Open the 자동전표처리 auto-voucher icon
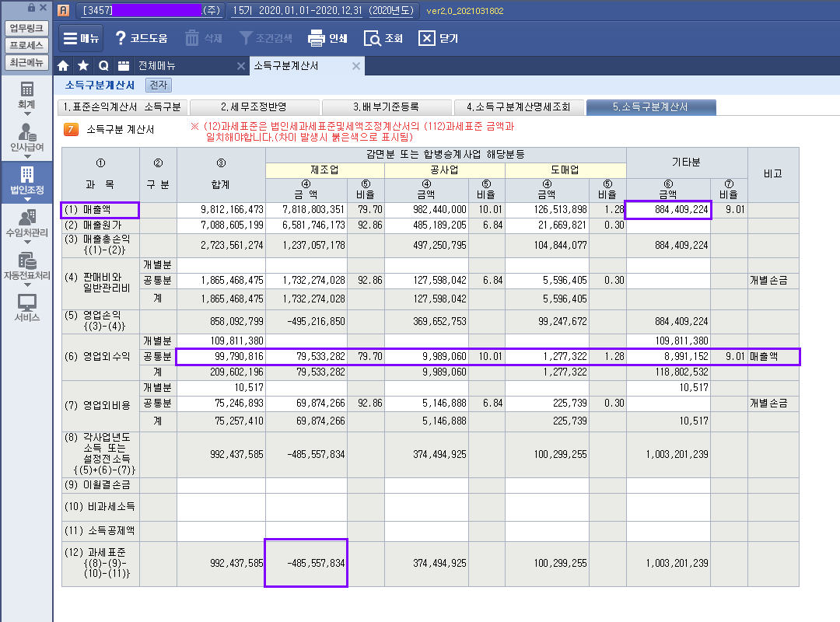The width and height of the screenshot is (840, 622). (x=26, y=260)
